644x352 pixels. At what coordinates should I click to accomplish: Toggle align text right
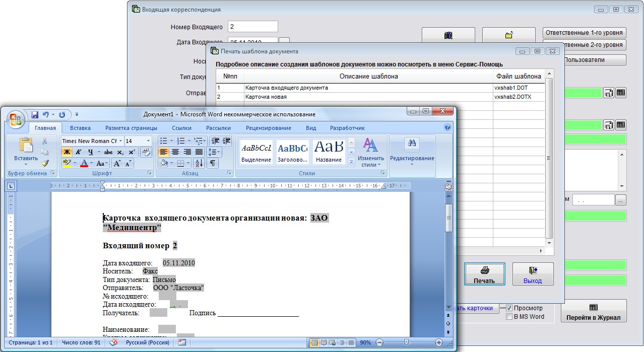pos(187,152)
